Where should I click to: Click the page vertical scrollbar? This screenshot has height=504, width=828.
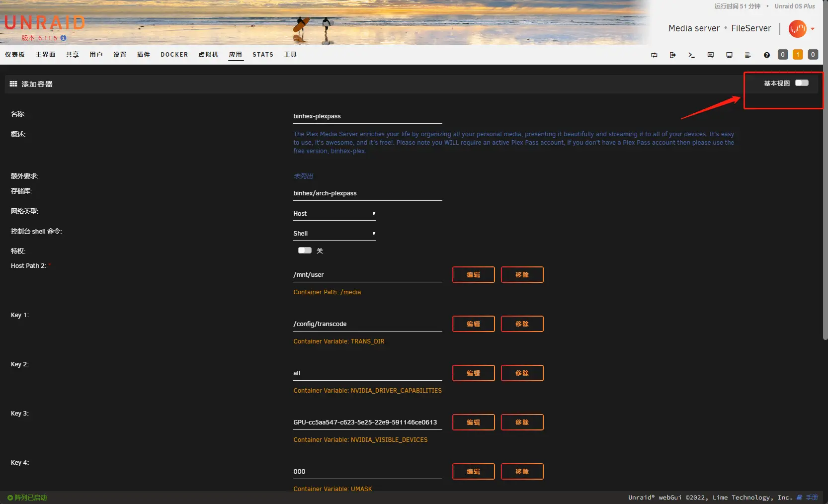(825, 199)
